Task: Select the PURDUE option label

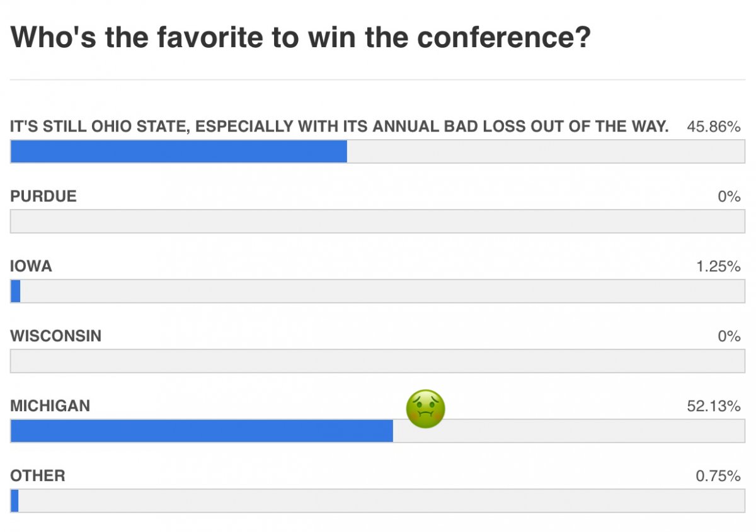Action: [43, 196]
